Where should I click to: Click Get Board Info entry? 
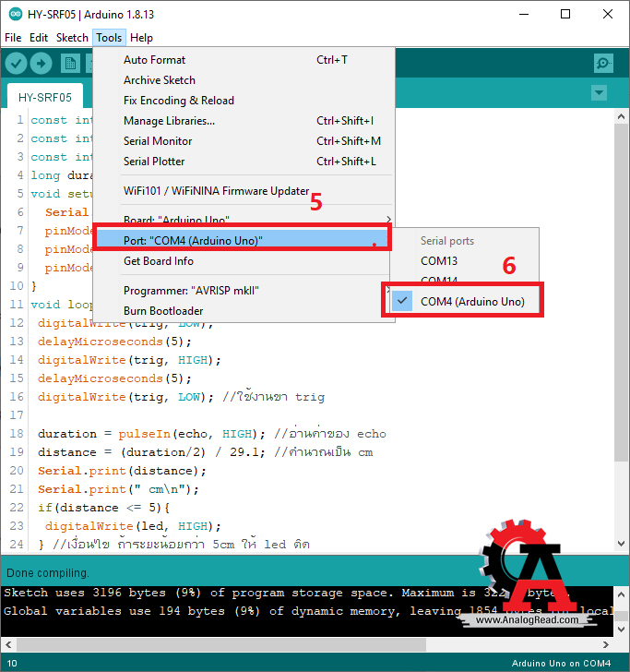[244, 261]
